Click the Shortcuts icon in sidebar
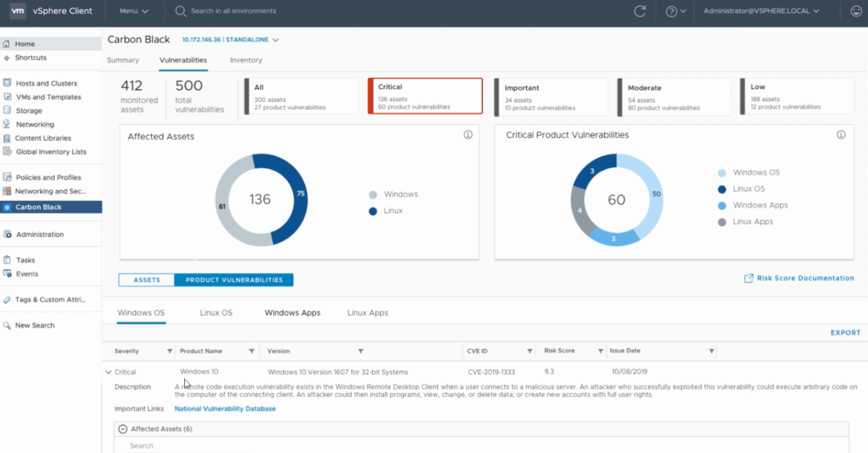The width and height of the screenshot is (868, 453). point(7,58)
